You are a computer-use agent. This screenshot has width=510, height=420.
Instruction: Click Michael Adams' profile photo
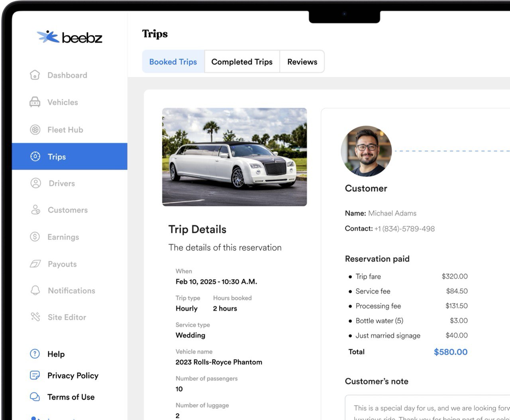367,151
